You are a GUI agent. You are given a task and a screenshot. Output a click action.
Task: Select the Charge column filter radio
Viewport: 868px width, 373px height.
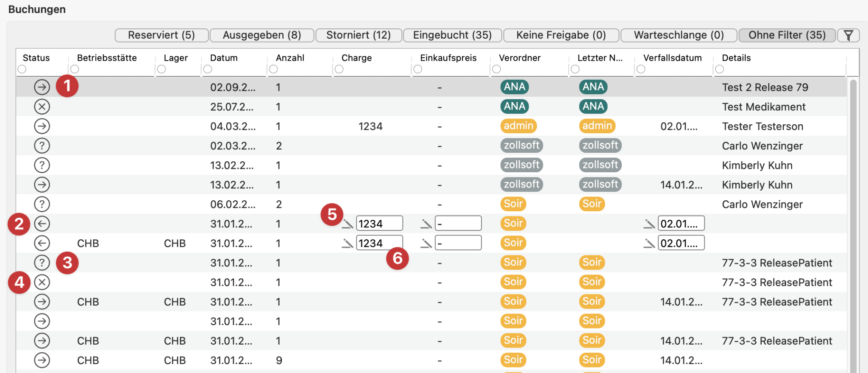(339, 69)
